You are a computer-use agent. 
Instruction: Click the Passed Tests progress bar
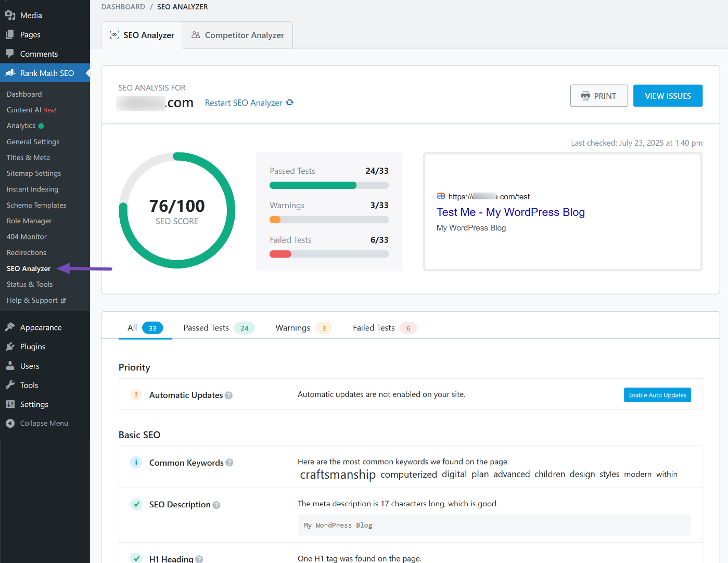click(x=329, y=185)
